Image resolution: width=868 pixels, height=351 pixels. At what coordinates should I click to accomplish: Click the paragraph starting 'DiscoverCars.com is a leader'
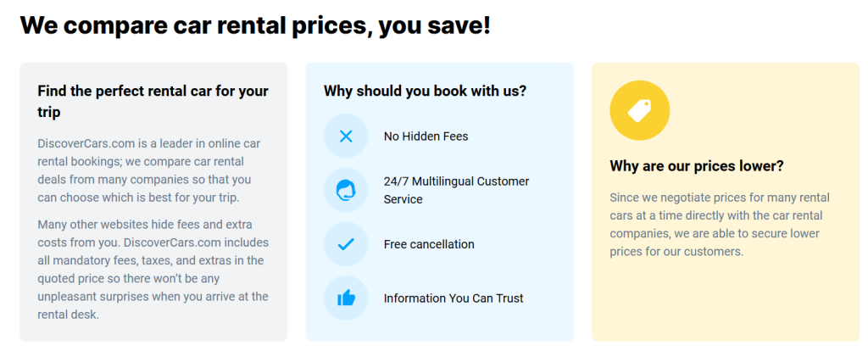tap(149, 170)
